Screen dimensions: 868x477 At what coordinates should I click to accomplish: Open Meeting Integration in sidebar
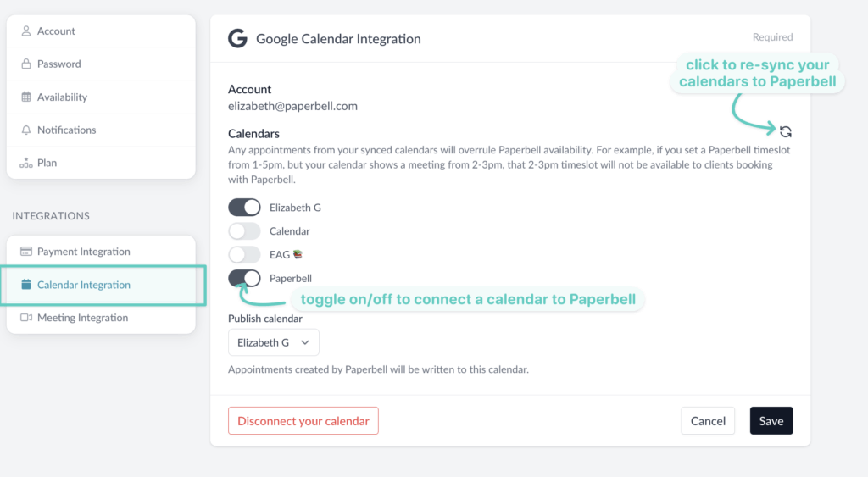click(82, 318)
